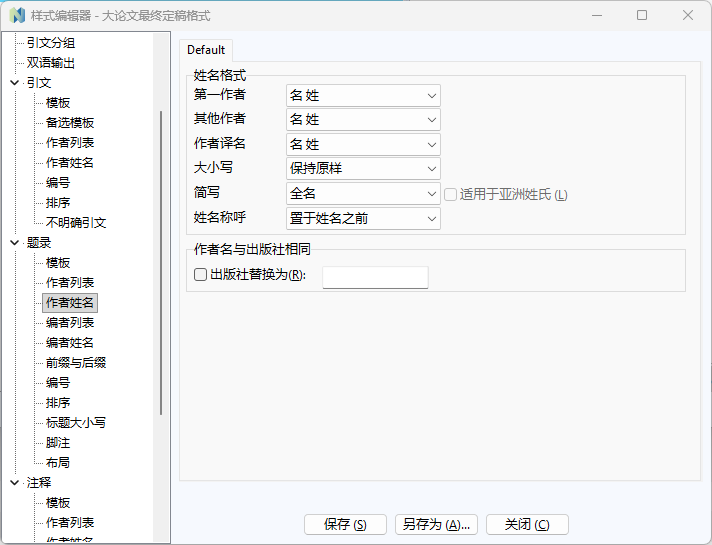This screenshot has width=712, height=545.
Task: Select 不明确引文 in the tree
Action: tap(76, 223)
